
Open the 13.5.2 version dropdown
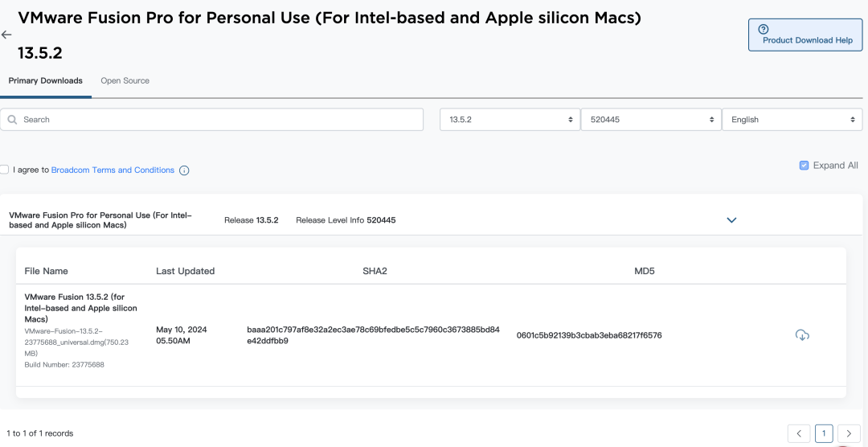tap(510, 120)
